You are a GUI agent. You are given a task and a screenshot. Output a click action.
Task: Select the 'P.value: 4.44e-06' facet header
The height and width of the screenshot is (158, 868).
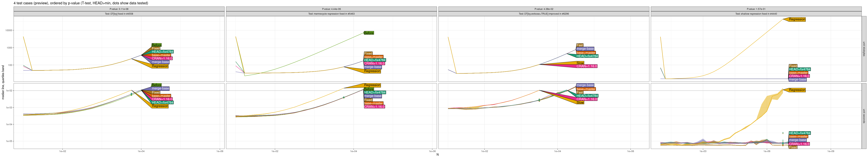pos(331,9)
